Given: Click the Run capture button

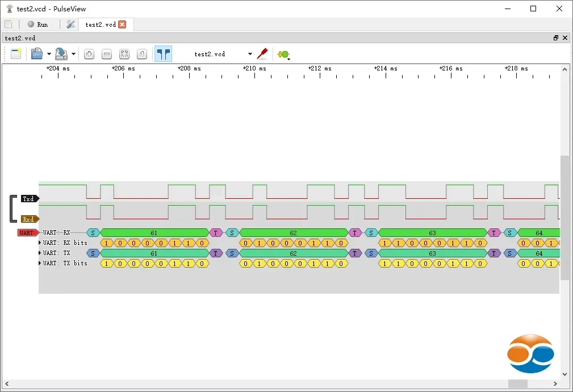Looking at the screenshot, I should tap(37, 24).
